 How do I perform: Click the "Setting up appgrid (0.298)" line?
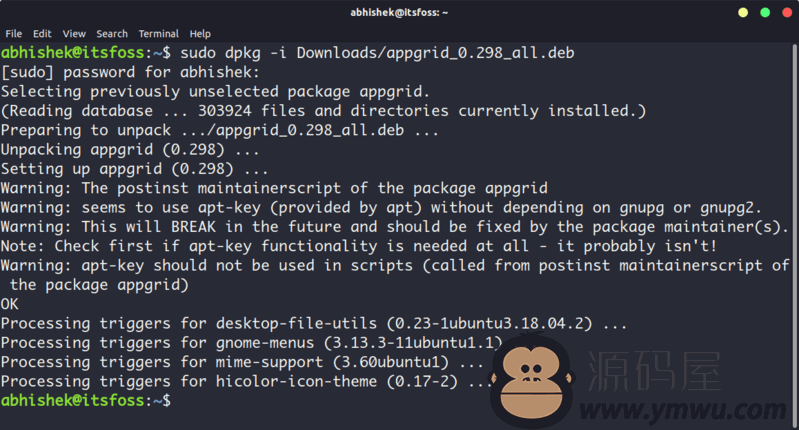coord(135,169)
